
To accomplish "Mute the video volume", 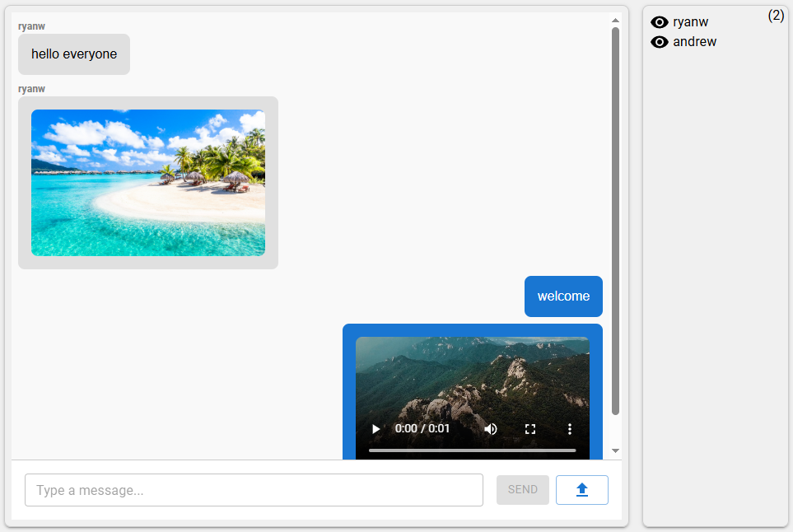I will click(x=491, y=429).
